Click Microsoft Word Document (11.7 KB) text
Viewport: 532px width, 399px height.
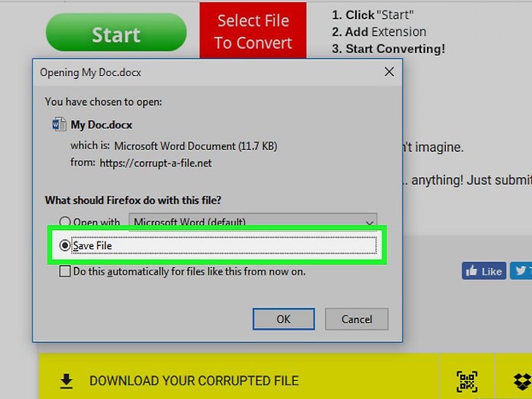(195, 146)
